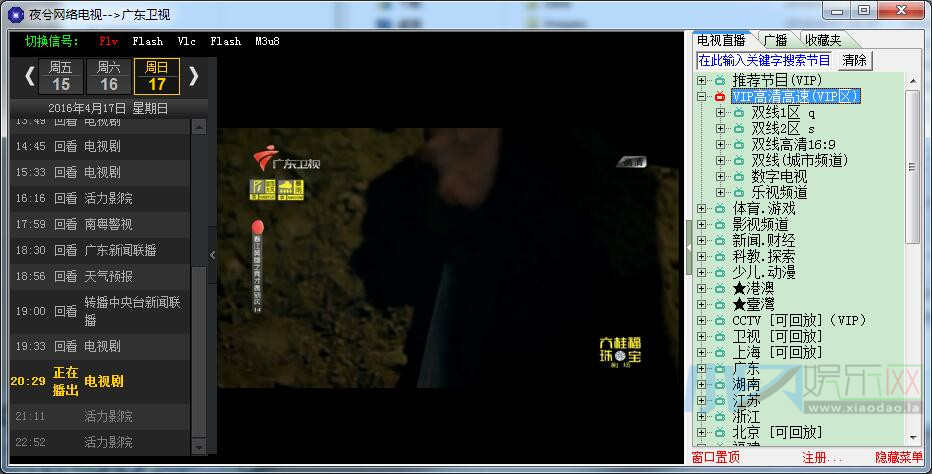Expand the 北京 [可回放] category
This screenshot has height=474, width=932.
click(x=702, y=432)
